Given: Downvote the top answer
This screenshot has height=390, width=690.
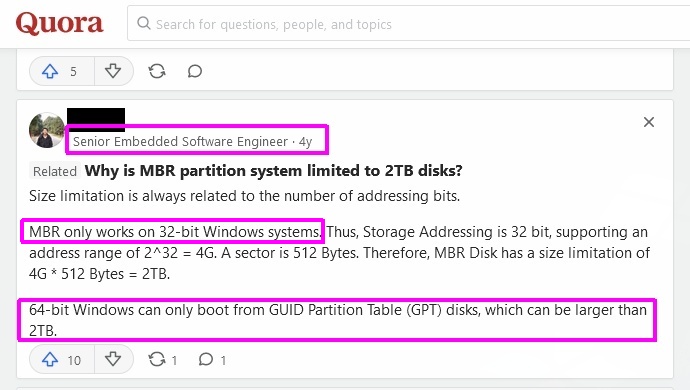Looking at the screenshot, I should (113, 71).
